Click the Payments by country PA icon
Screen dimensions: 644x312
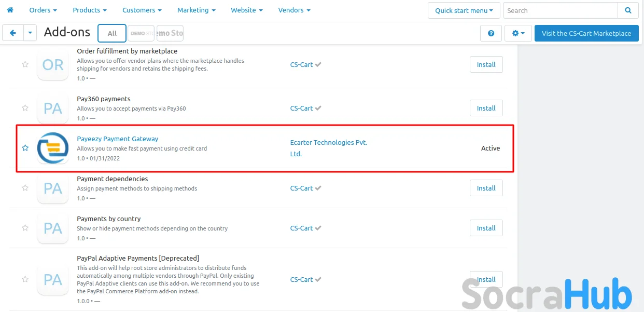click(53, 228)
